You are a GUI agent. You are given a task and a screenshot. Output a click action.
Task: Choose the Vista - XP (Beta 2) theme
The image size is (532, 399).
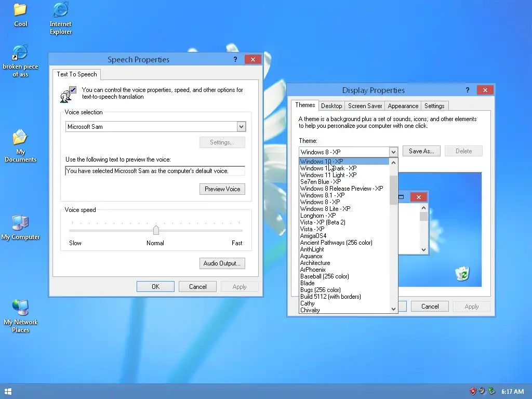click(344, 222)
